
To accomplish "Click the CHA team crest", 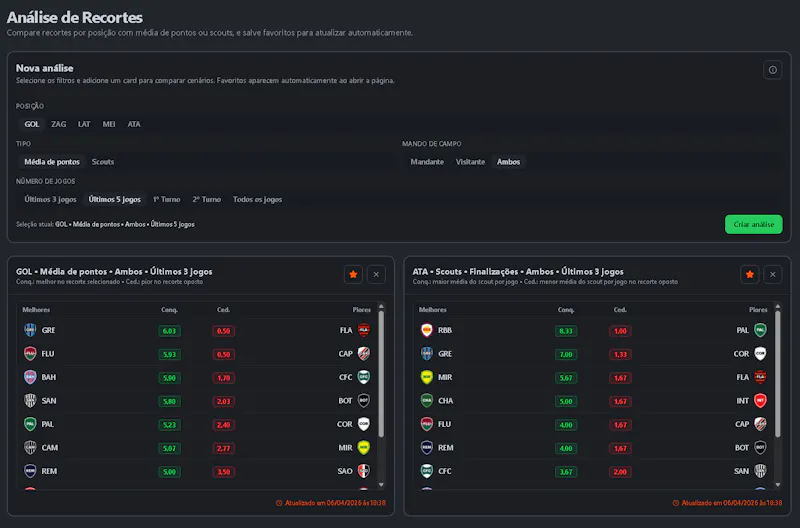I will tap(427, 400).
